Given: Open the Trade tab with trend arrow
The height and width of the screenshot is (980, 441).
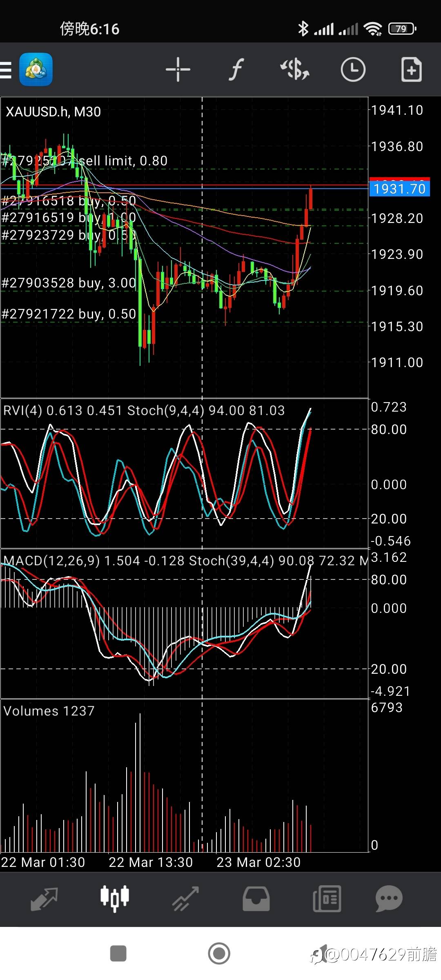Looking at the screenshot, I should [186, 899].
